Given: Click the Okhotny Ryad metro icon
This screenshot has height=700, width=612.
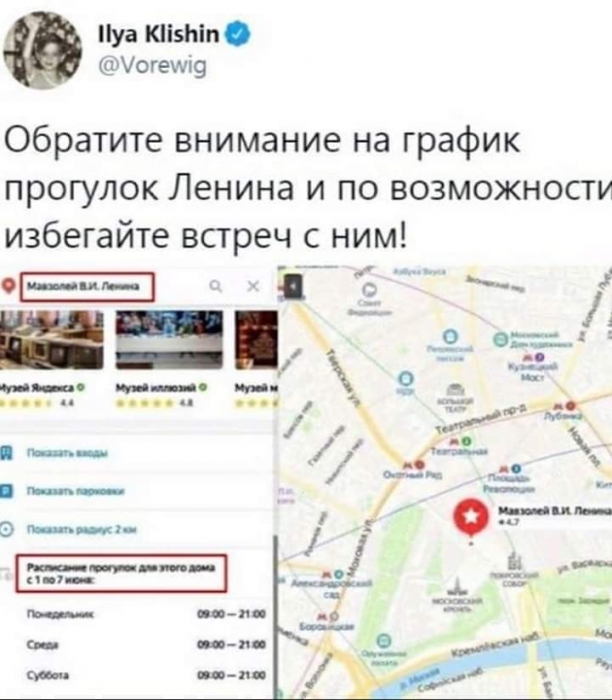Looking at the screenshot, I should click(x=415, y=465).
